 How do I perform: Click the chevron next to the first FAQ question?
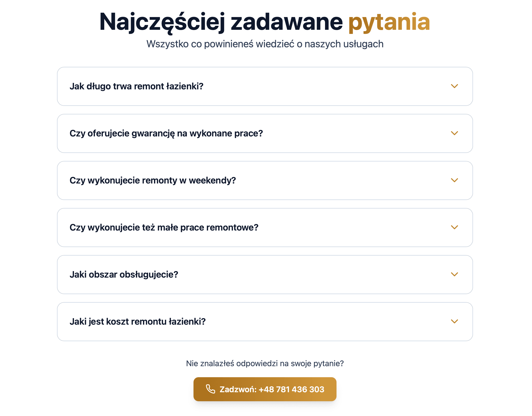point(454,86)
